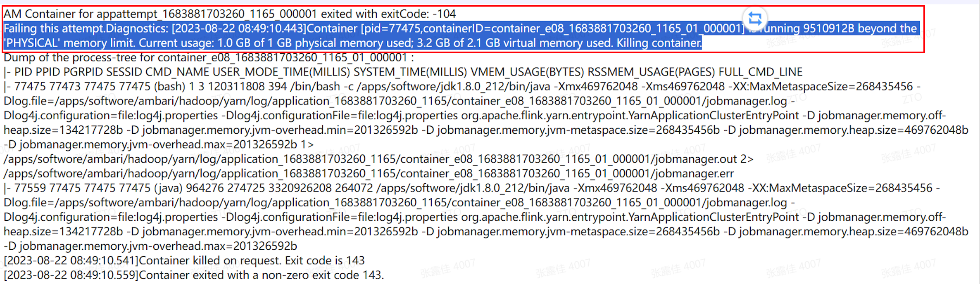
Task: Click 'SYSTEM_TIME(MILLIS)' header text
Action: 410,72
